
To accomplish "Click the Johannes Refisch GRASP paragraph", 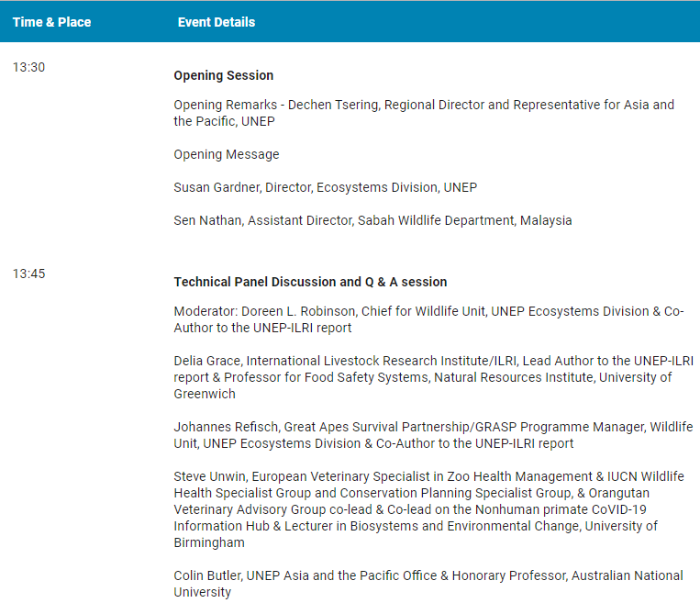I will click(x=433, y=435).
